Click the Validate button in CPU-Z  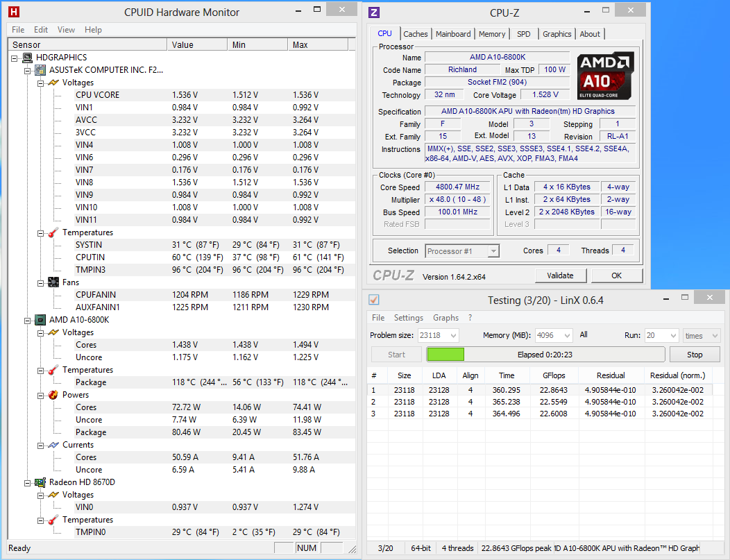pyautogui.click(x=560, y=275)
